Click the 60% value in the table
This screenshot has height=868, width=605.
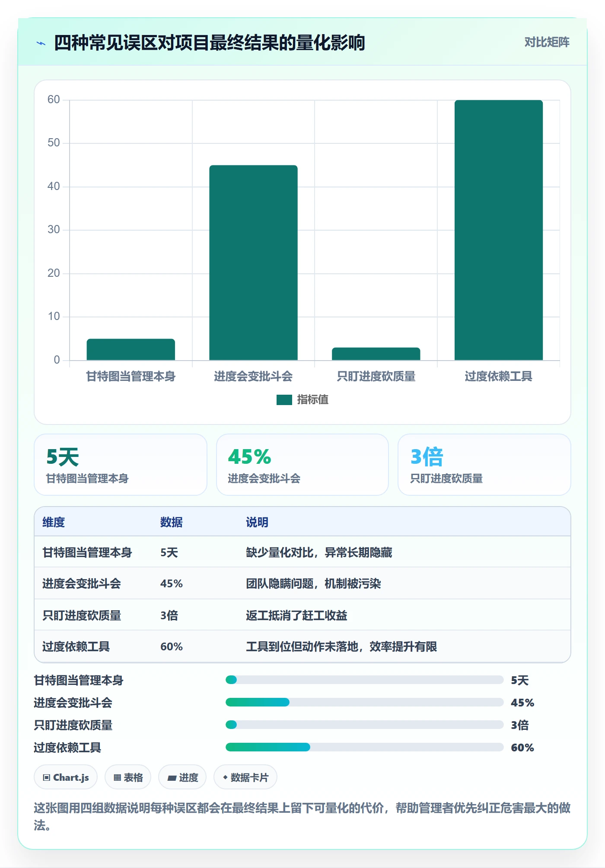coord(172,646)
